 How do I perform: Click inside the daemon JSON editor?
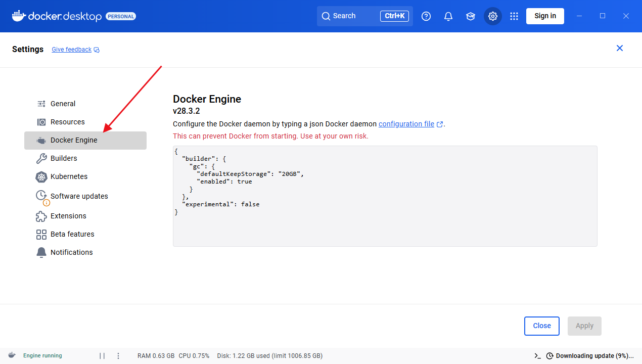[385, 196]
